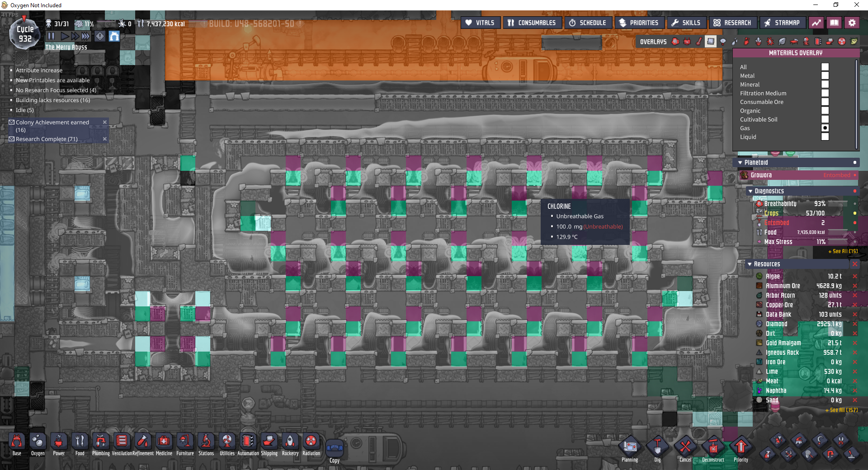Pause the game simulation

click(x=51, y=36)
